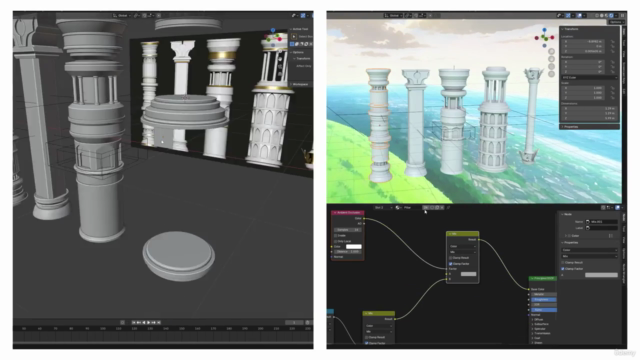Screen dimensions: 640x360
Task: Click the A color swatch on upper Mix node
Action: (468, 274)
